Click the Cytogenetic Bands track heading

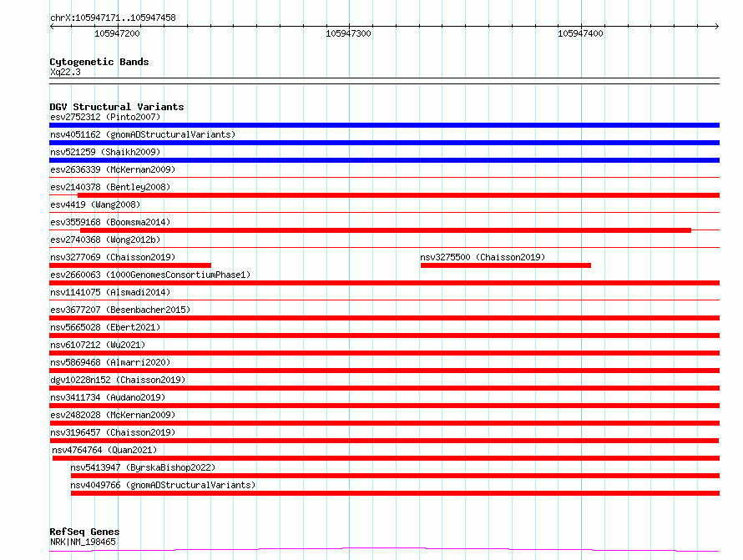(99, 62)
